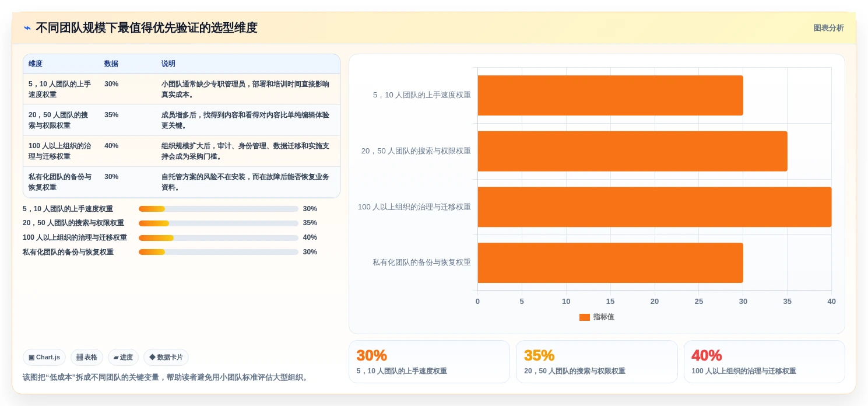Click the 数据 column header

coord(111,64)
